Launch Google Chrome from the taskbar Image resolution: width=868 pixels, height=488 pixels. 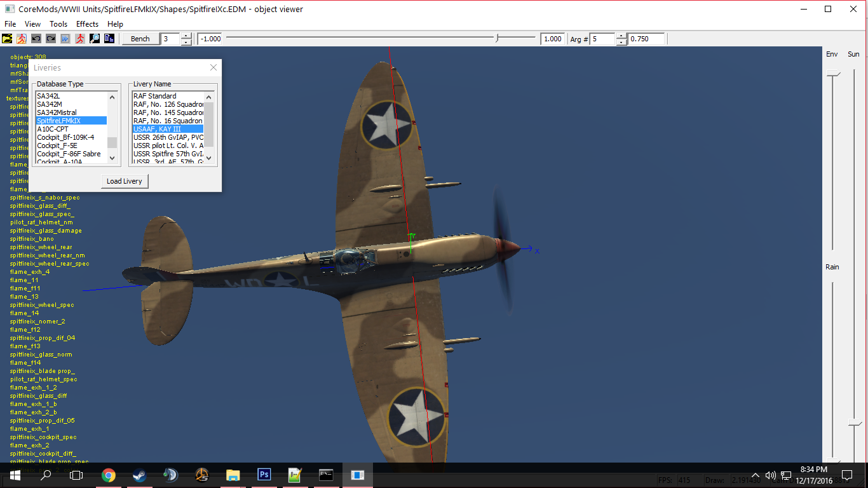click(x=109, y=475)
